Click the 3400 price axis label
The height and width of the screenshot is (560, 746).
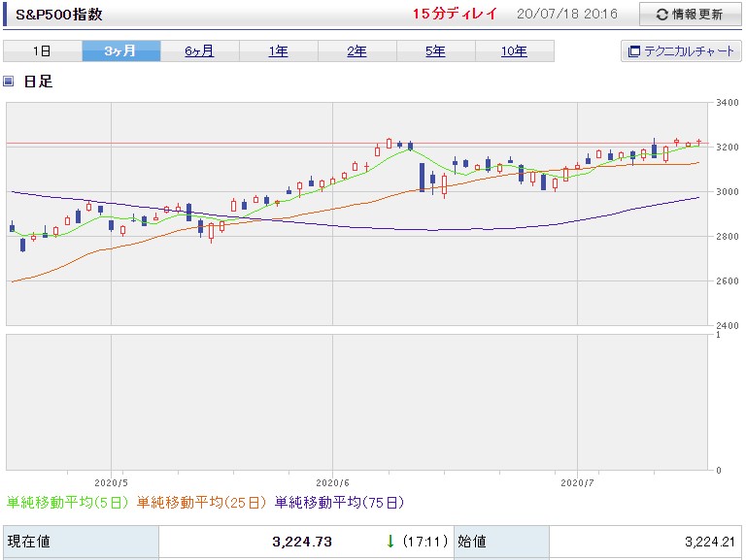[x=728, y=103]
